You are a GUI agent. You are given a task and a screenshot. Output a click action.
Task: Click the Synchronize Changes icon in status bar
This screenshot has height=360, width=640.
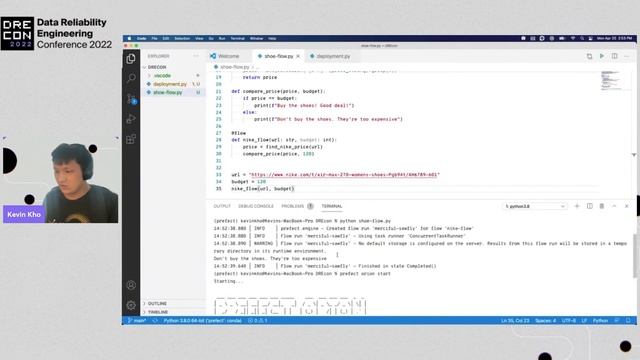click(155, 320)
